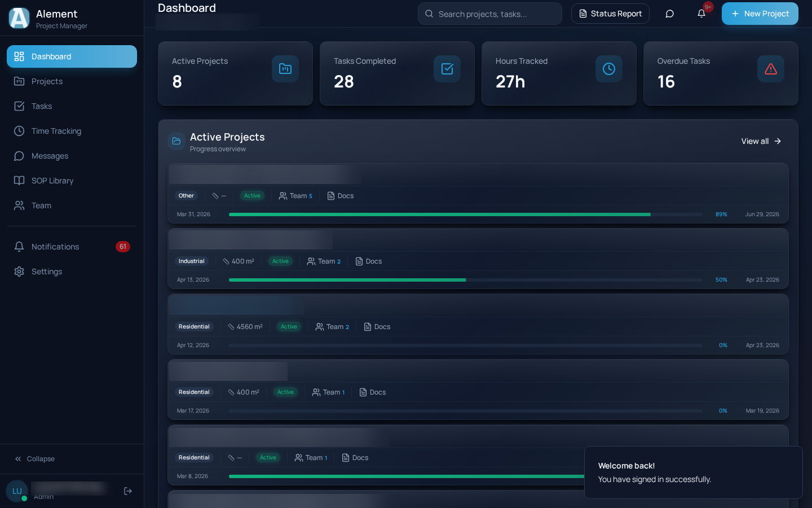Screen dimensions: 812x508
Task: Click the Active status badge on Industrial project
Action: [x=280, y=261]
